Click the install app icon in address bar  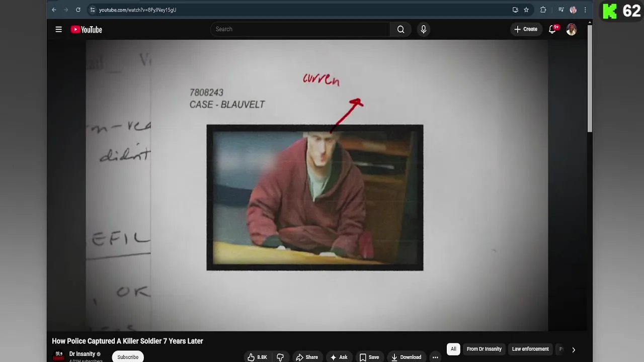(515, 10)
